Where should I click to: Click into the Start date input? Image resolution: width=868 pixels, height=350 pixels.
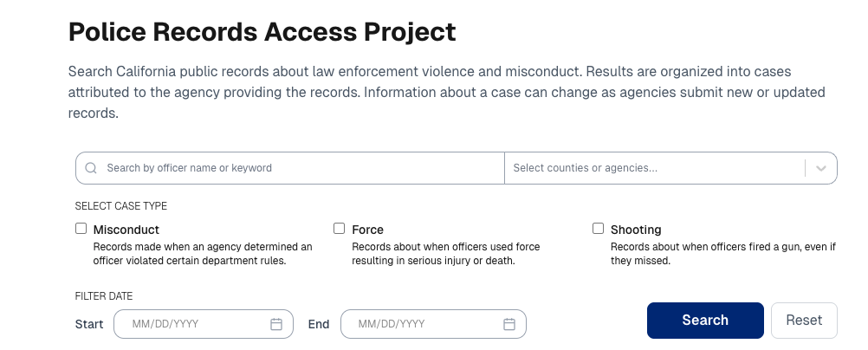[x=195, y=324]
